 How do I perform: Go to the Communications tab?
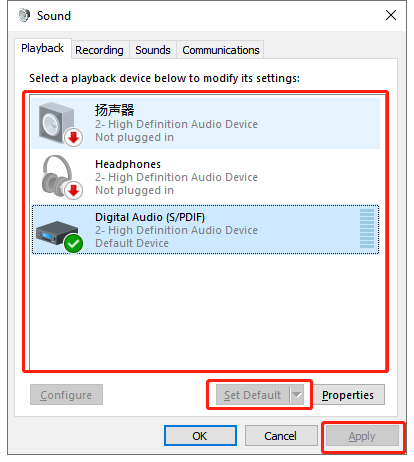[x=221, y=50]
